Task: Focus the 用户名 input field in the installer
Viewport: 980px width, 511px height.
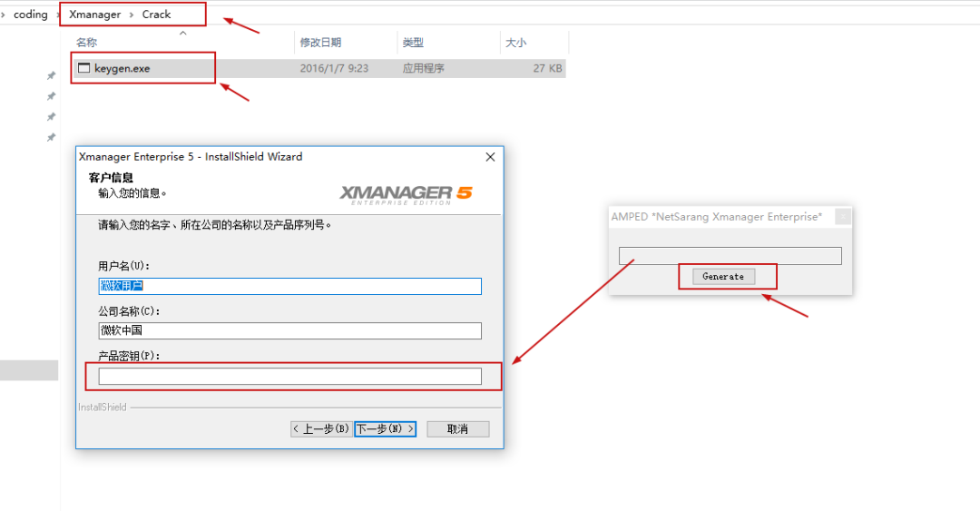Action: pyautogui.click(x=290, y=286)
